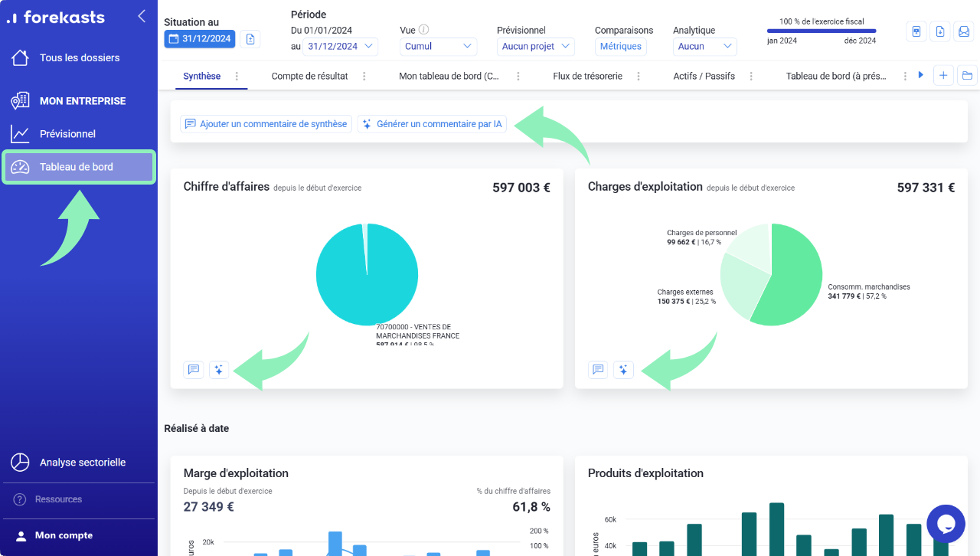
Task: Click the fiscal year progress bar
Action: coord(822,31)
